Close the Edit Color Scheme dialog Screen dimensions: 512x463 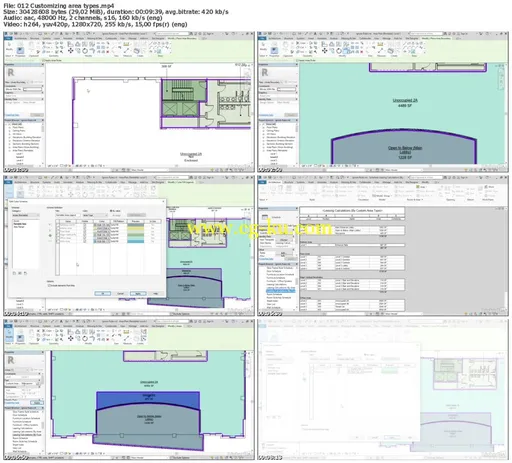163,201
